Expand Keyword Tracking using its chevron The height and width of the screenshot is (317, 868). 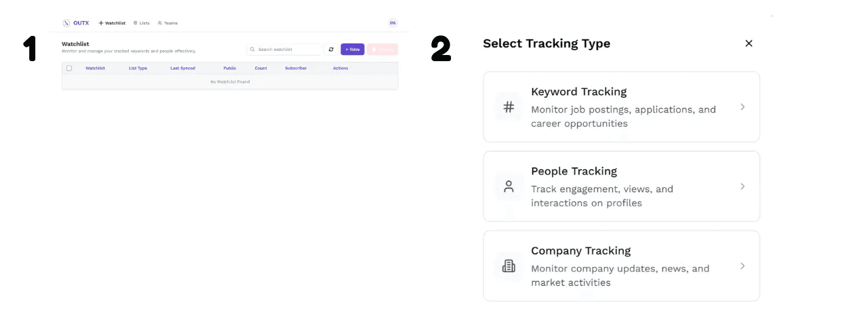pyautogui.click(x=743, y=107)
